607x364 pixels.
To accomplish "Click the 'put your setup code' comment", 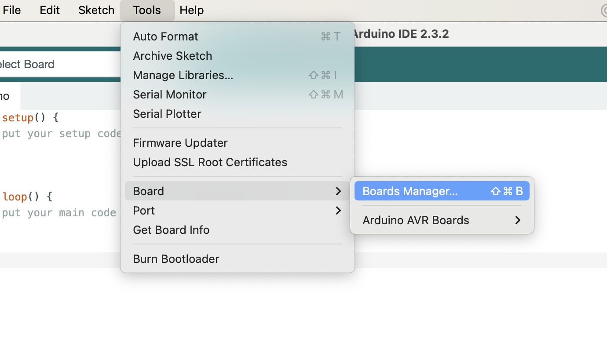I will tap(61, 134).
